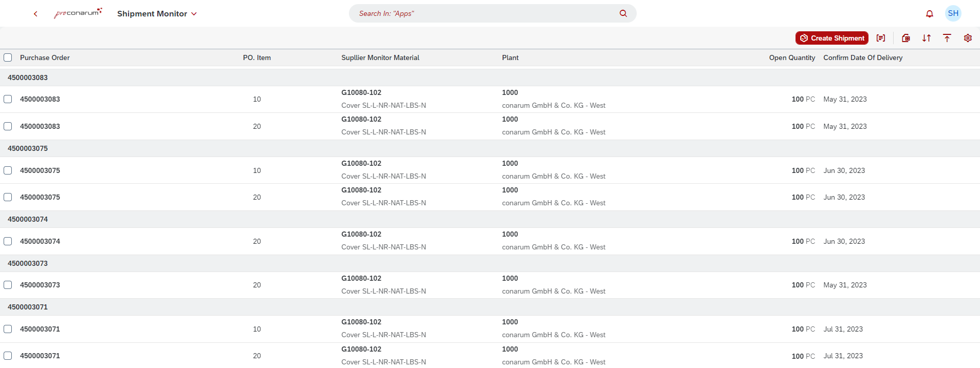Open the notifications bell
980x368 pixels.
tap(929, 14)
